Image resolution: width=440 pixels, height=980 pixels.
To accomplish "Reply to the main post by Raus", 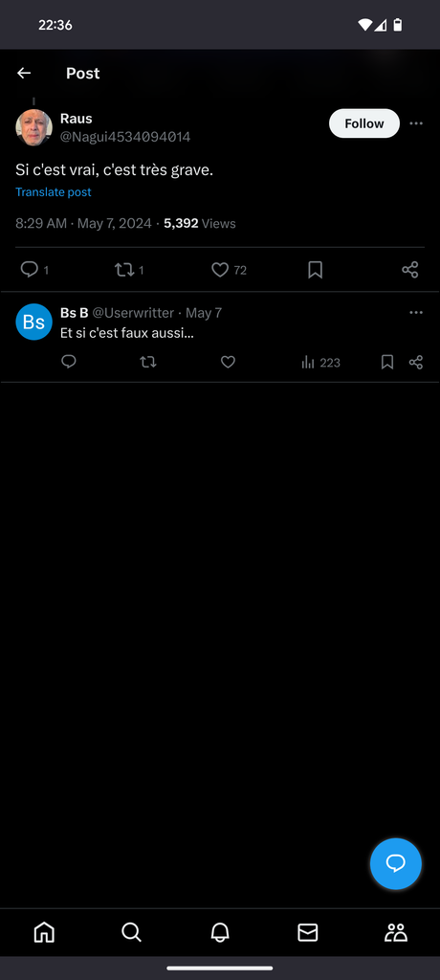I will 30,269.
